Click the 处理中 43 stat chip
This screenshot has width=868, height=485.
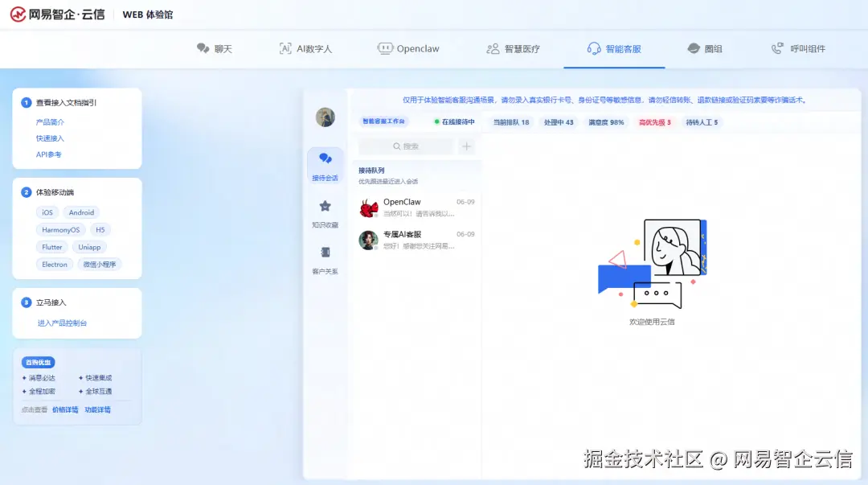(559, 122)
